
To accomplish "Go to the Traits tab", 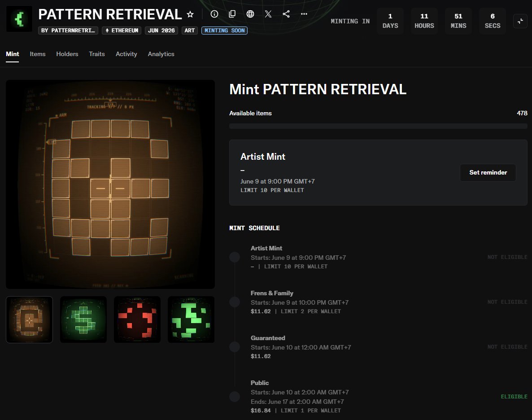I will coord(97,54).
